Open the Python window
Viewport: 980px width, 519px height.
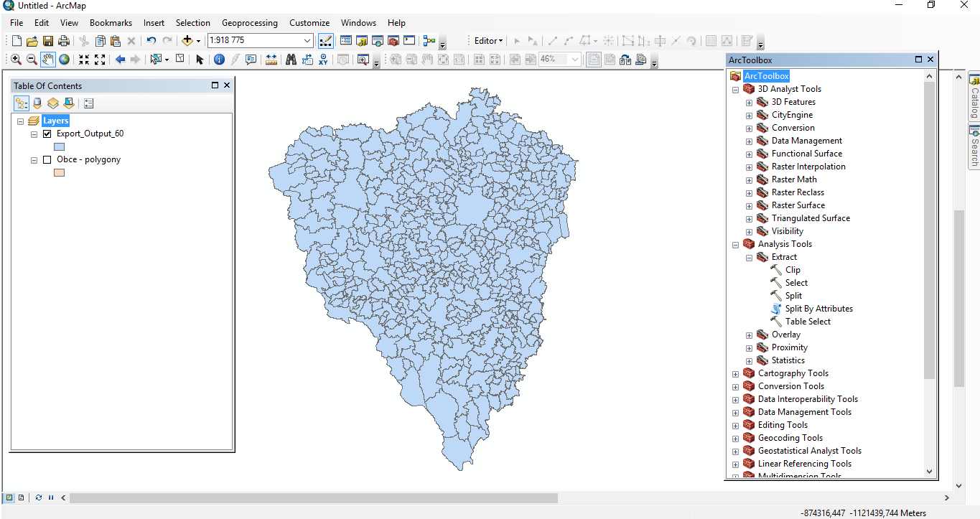pyautogui.click(x=409, y=41)
